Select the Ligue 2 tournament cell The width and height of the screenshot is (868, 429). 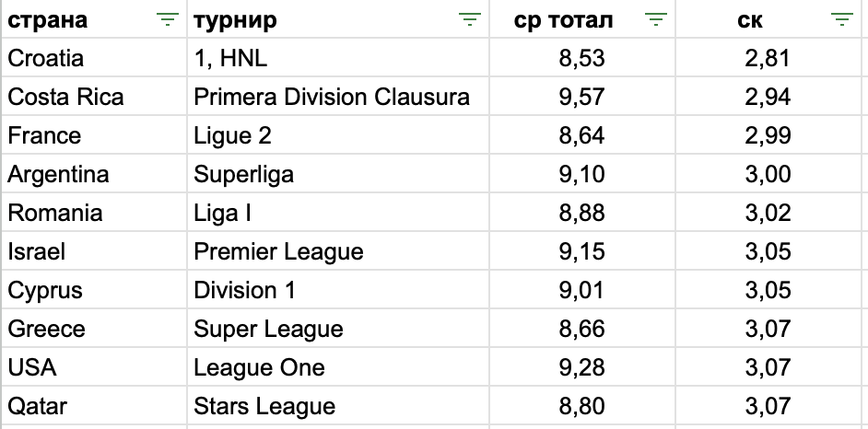coord(338,135)
